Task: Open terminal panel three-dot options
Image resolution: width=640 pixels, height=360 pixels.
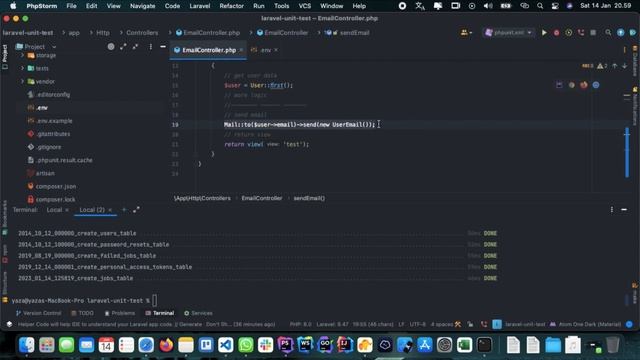Action: tap(611, 209)
